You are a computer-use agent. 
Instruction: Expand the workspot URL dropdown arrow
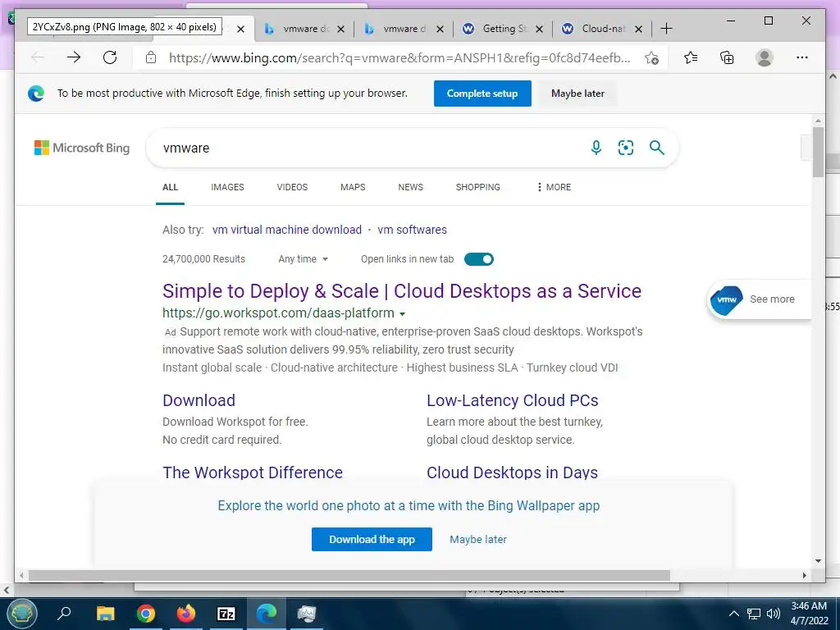click(x=402, y=314)
